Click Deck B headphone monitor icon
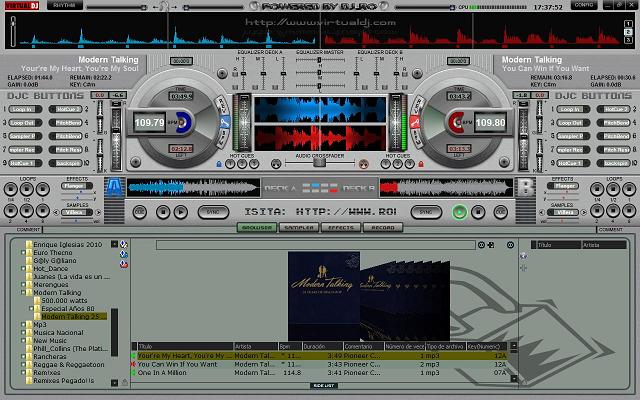The width and height of the screenshot is (640, 400). coord(363,164)
